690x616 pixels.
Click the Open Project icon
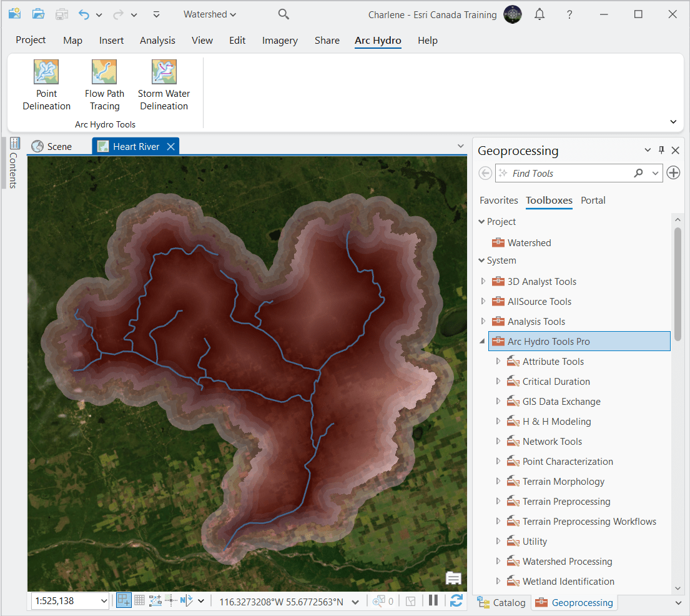38,14
